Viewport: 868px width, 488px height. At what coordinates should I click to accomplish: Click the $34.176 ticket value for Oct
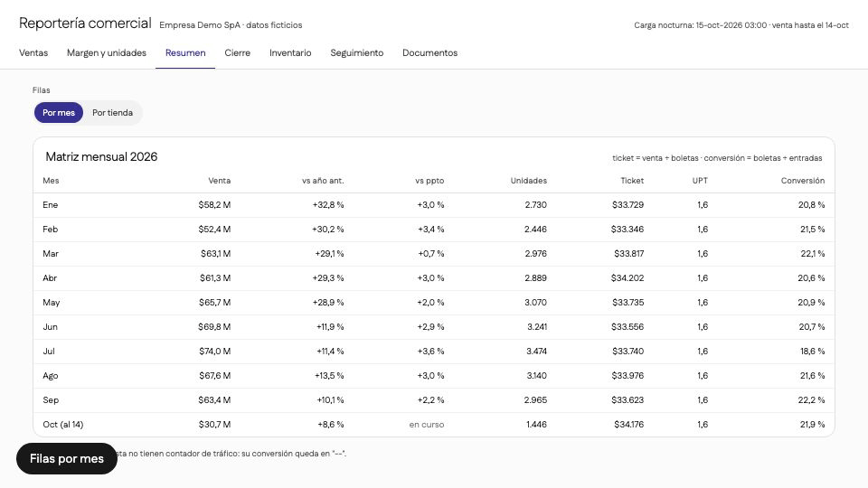tap(629, 425)
